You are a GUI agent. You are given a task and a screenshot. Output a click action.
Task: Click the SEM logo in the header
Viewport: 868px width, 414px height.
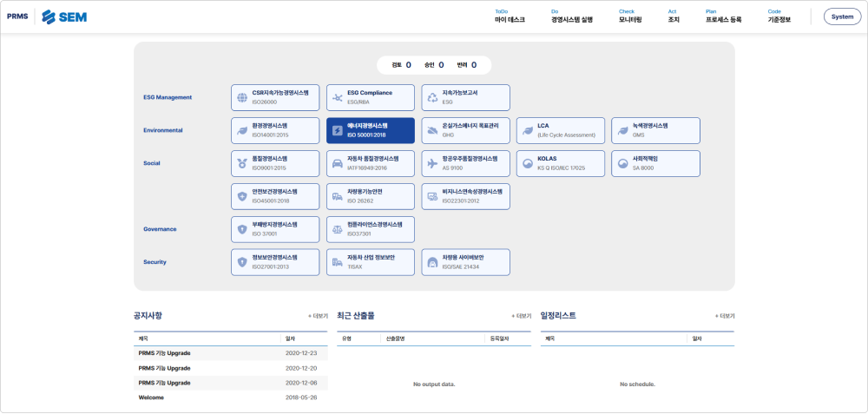click(x=65, y=16)
